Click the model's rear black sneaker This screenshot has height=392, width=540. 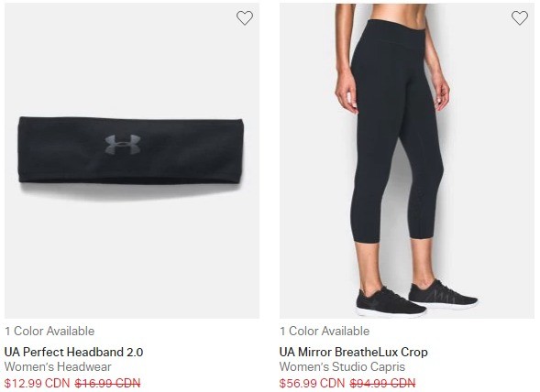tap(443, 294)
